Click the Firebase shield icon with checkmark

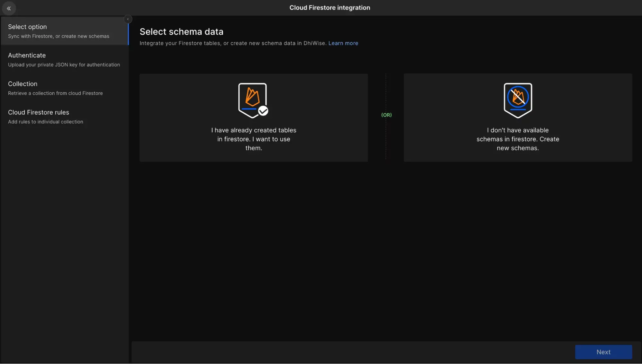pos(252,100)
